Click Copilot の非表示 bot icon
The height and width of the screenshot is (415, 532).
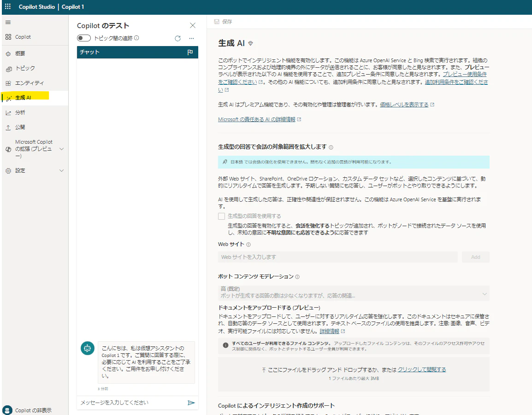(x=7, y=410)
